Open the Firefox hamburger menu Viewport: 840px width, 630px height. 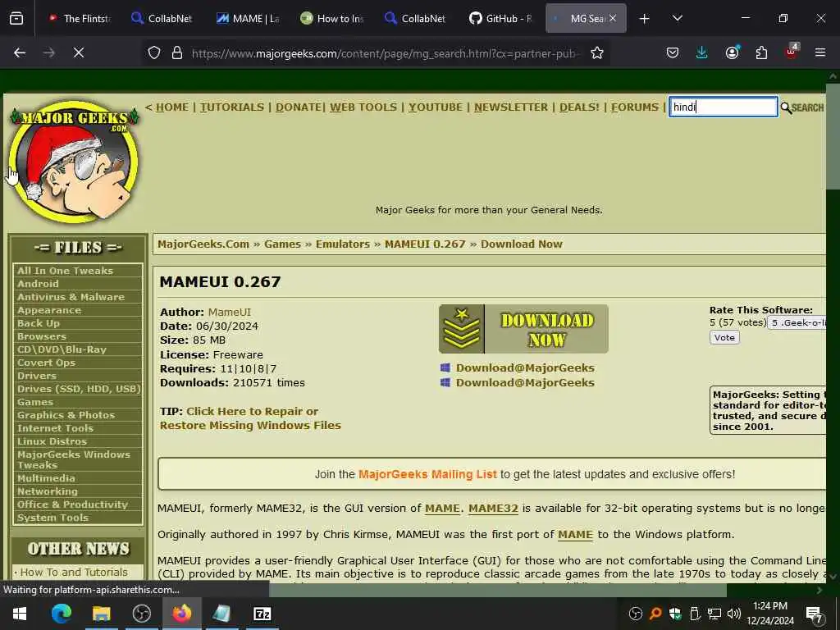pyautogui.click(x=820, y=52)
